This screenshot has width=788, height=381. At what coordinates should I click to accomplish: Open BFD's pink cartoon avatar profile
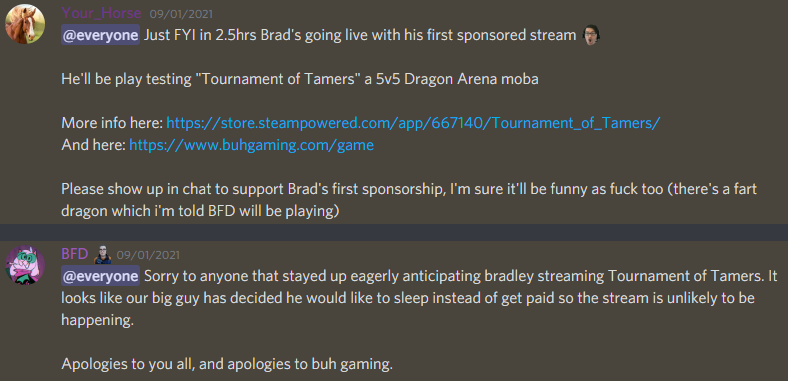tap(25, 265)
